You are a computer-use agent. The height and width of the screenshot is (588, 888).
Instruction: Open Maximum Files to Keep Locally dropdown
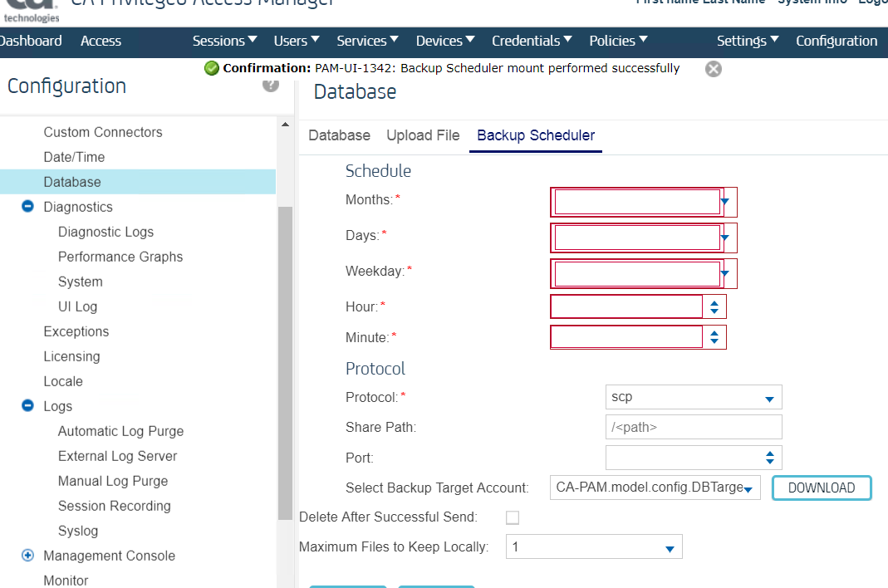click(670, 548)
